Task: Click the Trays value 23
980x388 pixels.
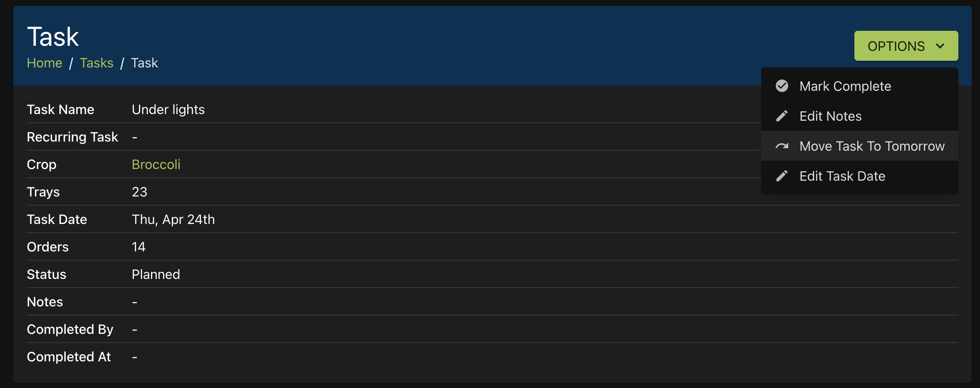Action: pos(139,192)
